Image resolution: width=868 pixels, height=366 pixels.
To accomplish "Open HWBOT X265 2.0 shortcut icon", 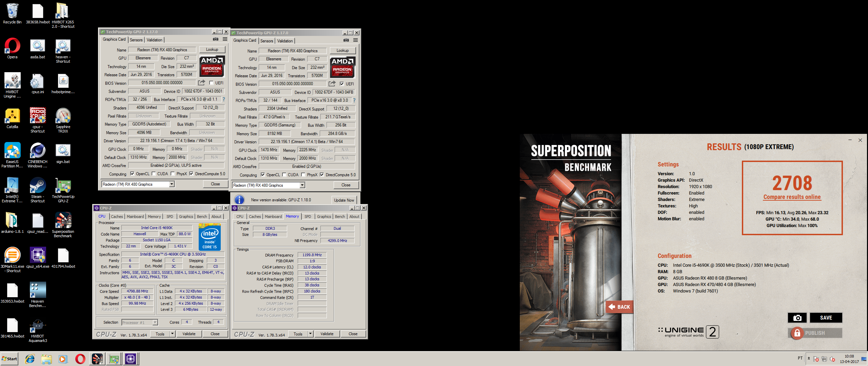I will (x=63, y=15).
